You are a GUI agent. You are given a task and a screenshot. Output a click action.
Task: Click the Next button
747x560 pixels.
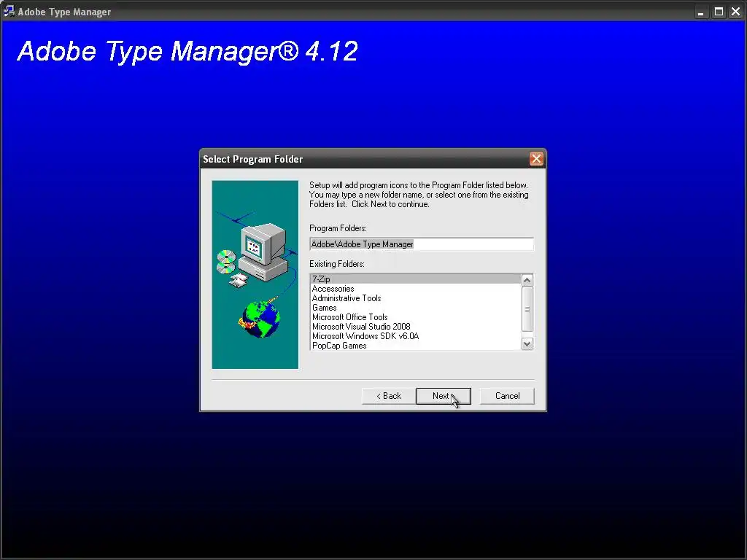point(443,396)
